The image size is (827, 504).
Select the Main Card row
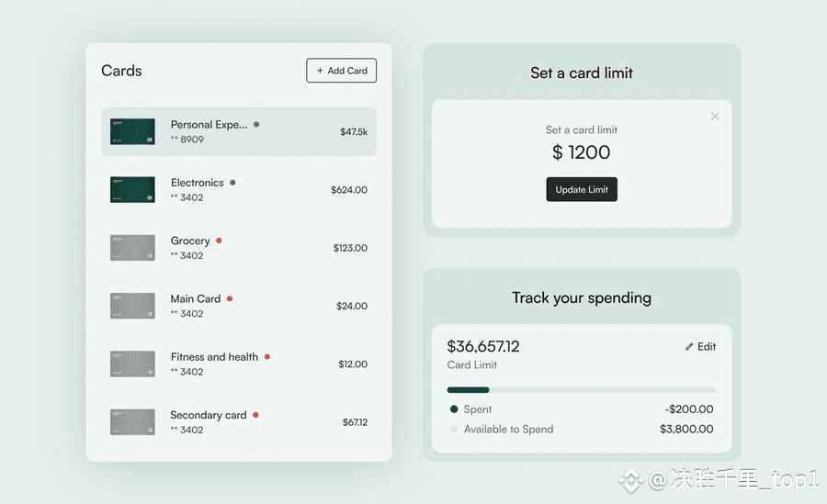coord(239,306)
